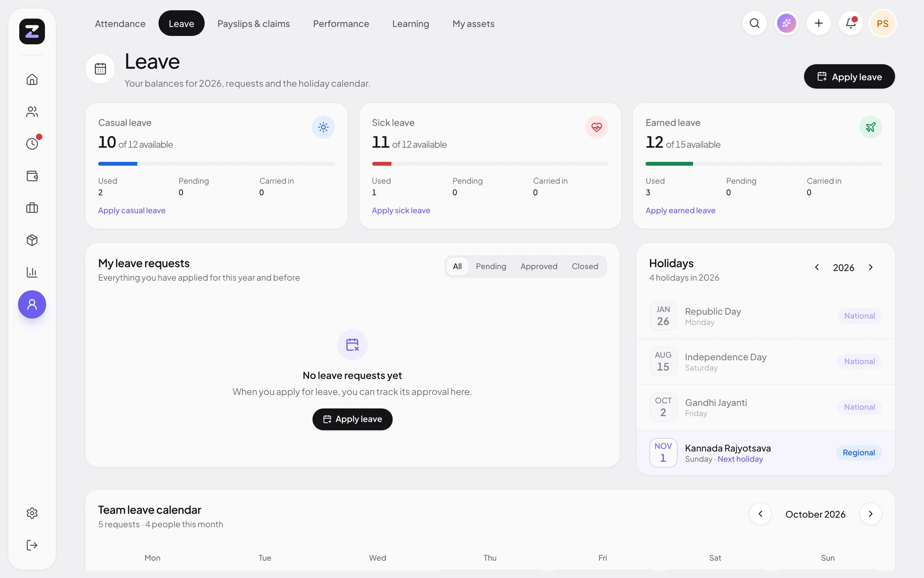Click the Casual leave blue progress bar
Image resolution: width=924 pixels, height=578 pixels.
pyautogui.click(x=216, y=164)
